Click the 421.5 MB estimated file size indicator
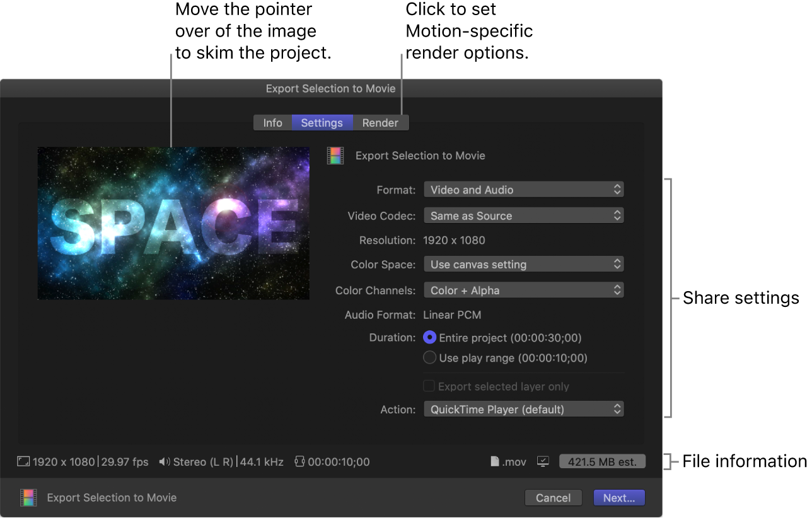Viewport: 812px width, 518px height. 601,461
